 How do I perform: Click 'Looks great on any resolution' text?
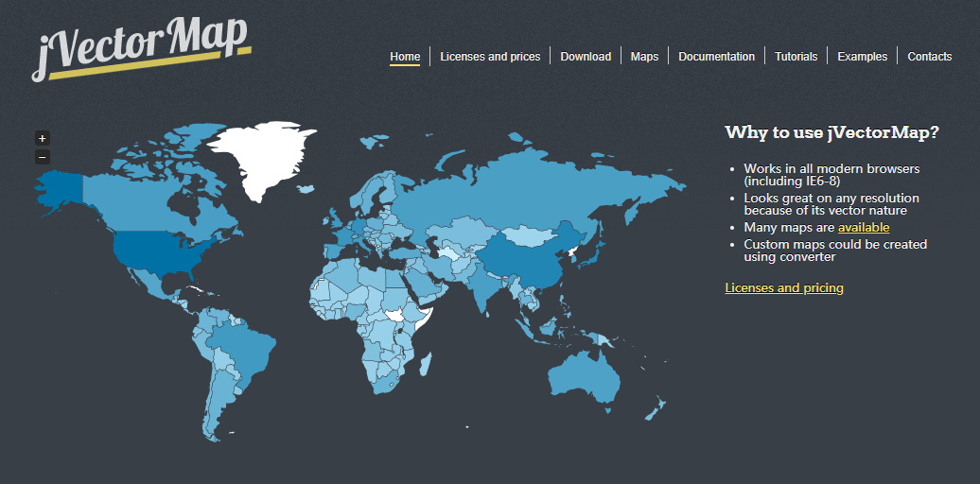point(831,198)
